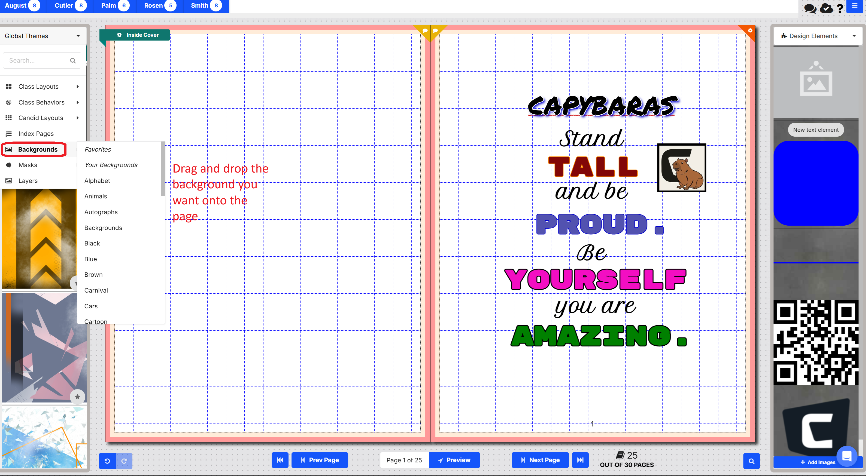Open the Global Themes dropdown
868x476 pixels.
click(x=42, y=36)
